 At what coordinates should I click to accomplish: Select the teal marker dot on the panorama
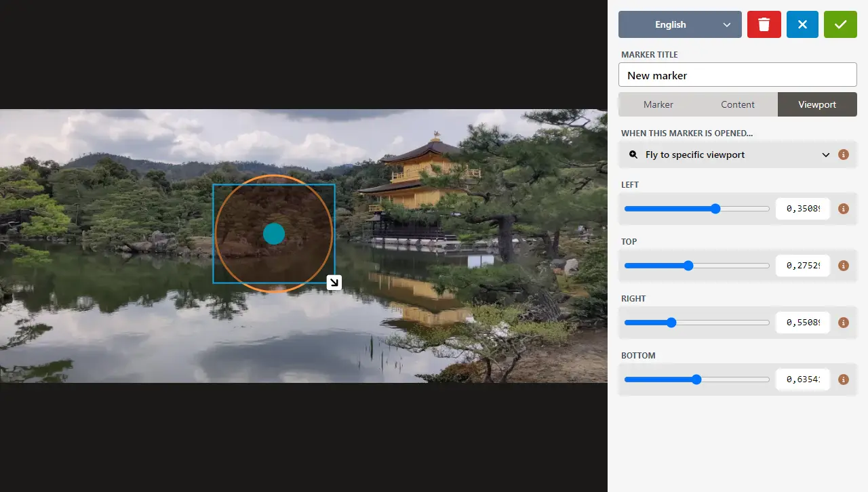(274, 234)
